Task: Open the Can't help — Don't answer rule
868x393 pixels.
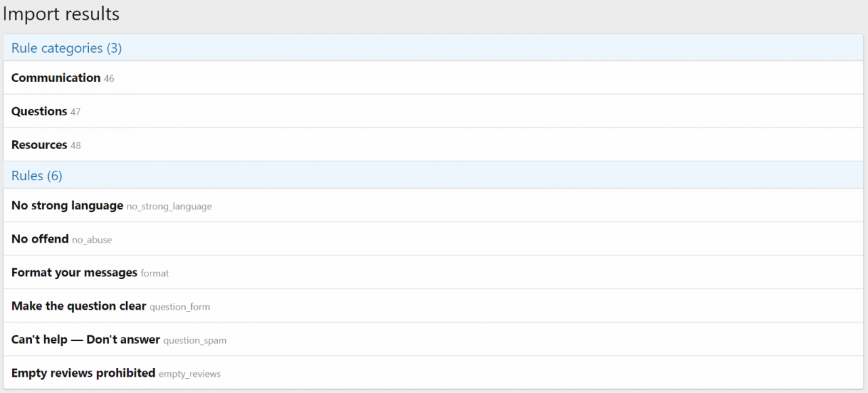Action: point(85,339)
